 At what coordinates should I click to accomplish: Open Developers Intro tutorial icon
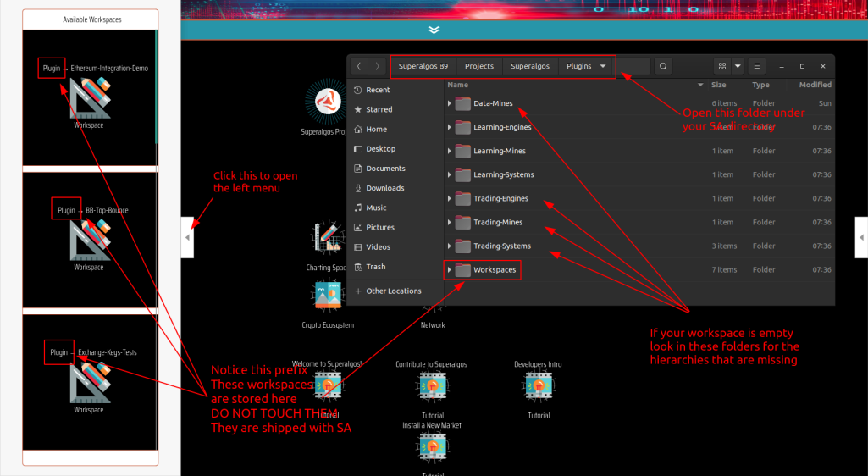pos(538,385)
